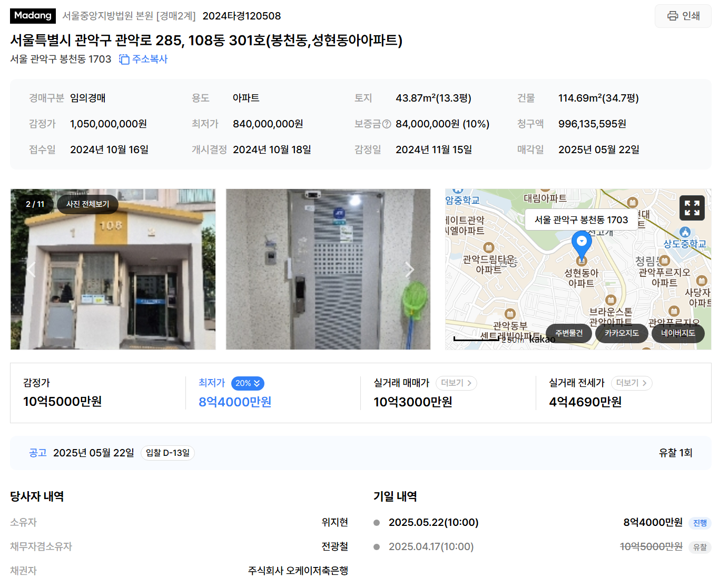Screen dimensions: 719x588
Task: Open the 보증금 help question-mark icon
Action: click(387, 124)
